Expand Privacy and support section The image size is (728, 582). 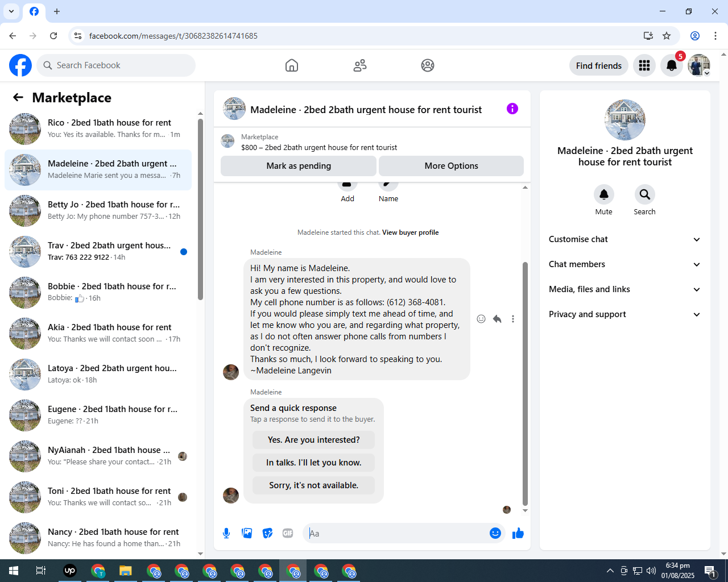click(x=625, y=314)
